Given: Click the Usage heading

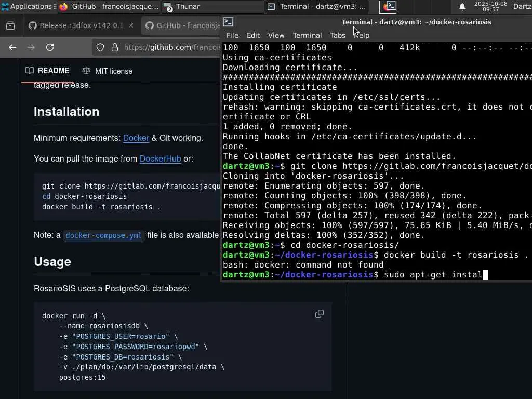Looking at the screenshot, I should pyautogui.click(x=52, y=262).
